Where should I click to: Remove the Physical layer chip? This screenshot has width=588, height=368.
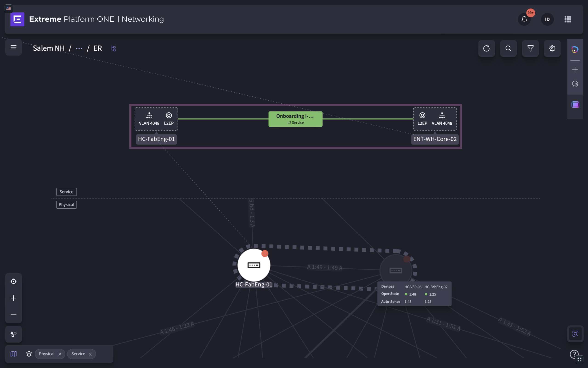tap(60, 354)
